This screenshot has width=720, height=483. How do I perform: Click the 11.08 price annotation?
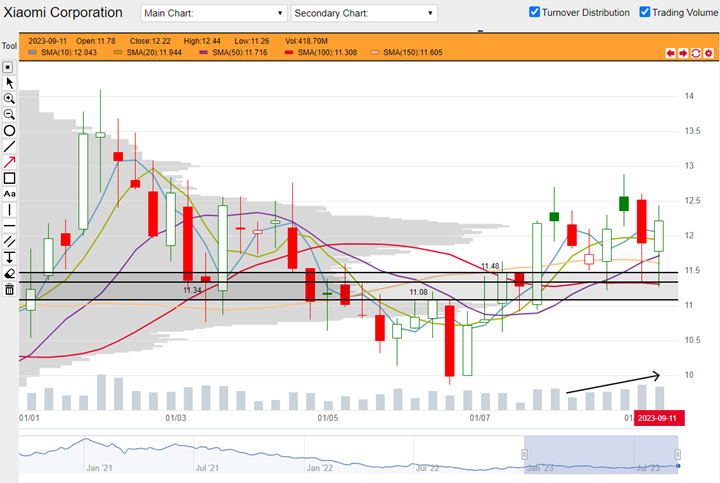click(x=418, y=292)
